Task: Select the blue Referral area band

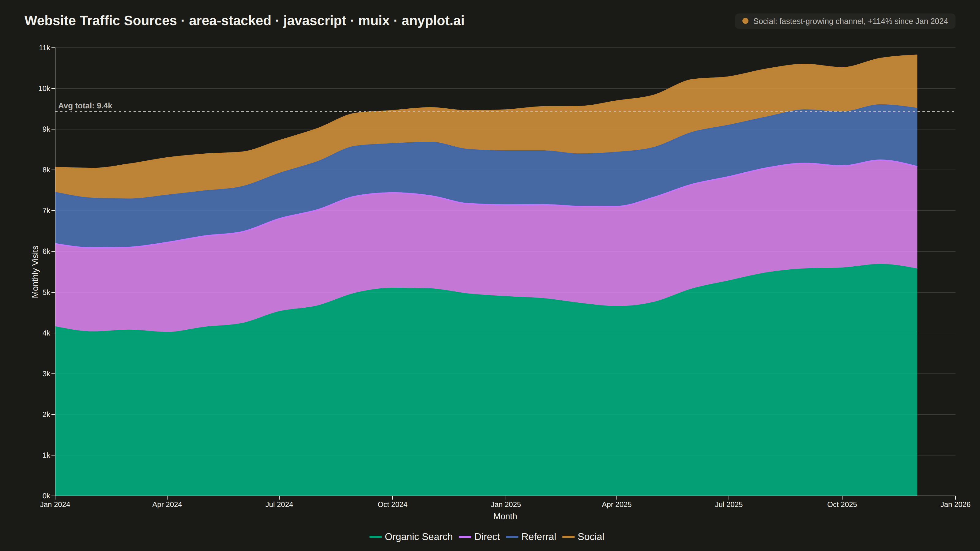Action: click(486, 177)
